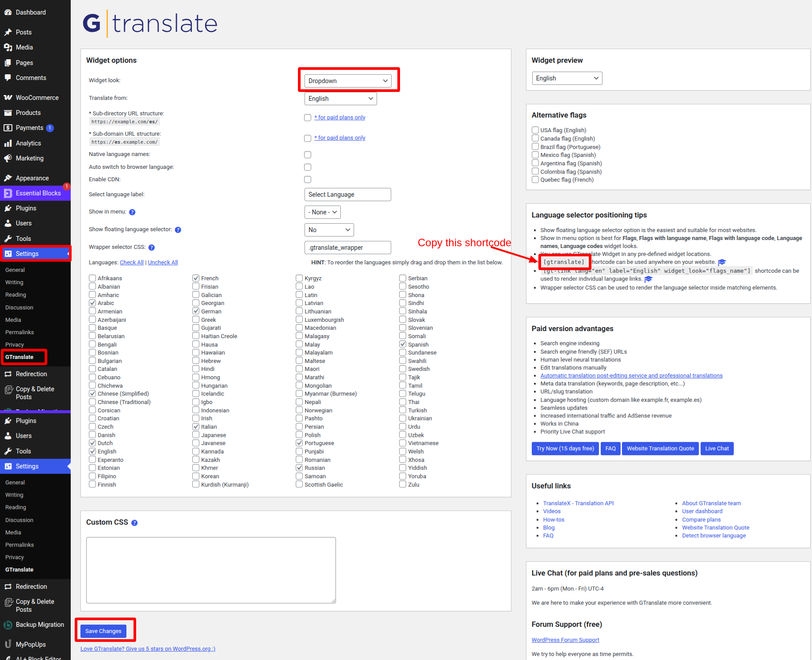Click help icon beside Wrapper selector CSS
This screenshot has width=812, height=660.
click(x=152, y=248)
